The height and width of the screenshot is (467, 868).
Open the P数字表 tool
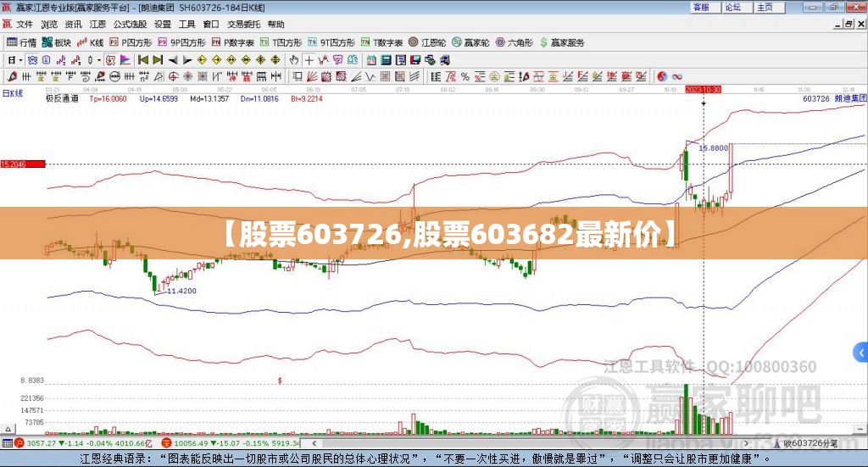coord(232,42)
